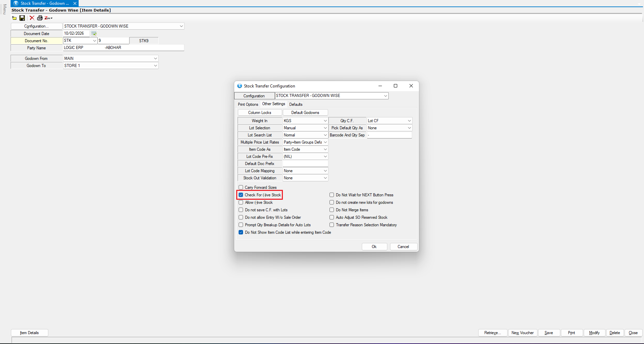Click the printer icon in toolbar

[40, 18]
